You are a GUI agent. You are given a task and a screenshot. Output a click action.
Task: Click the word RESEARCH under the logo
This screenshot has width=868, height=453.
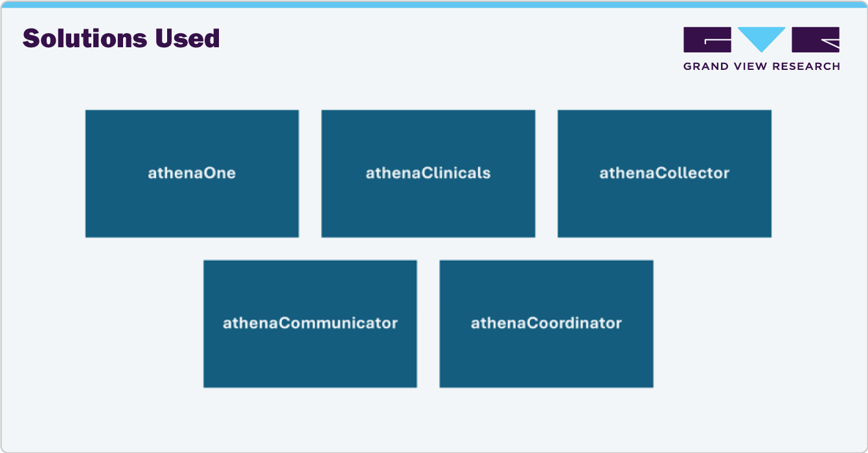810,66
